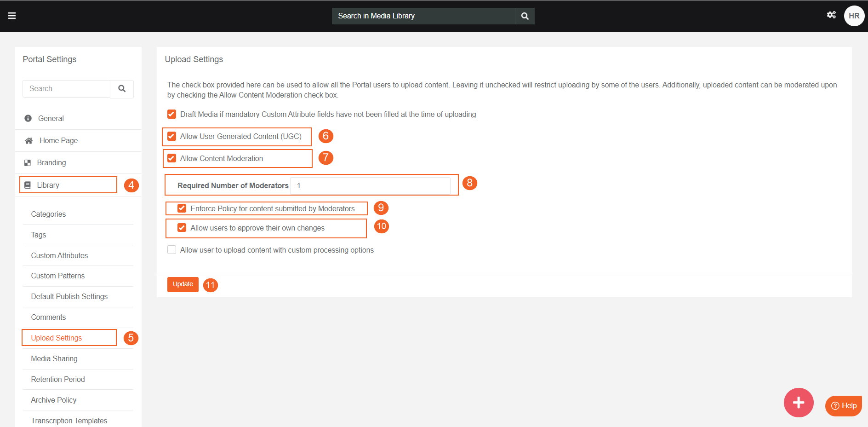Open the Help widget
This screenshot has height=427, width=868.
[844, 406]
